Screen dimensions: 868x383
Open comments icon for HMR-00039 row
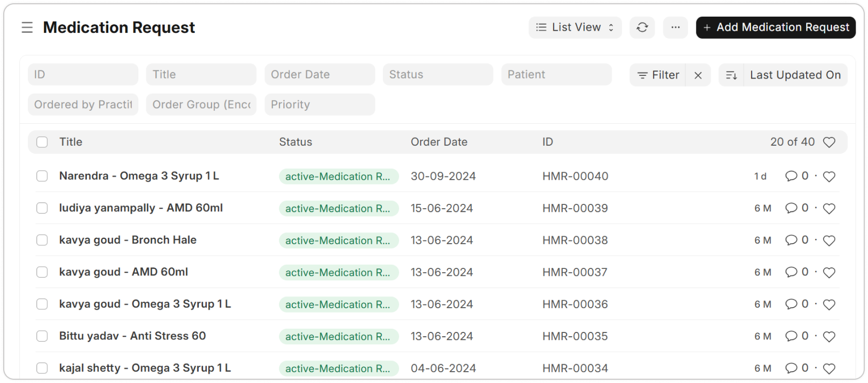(791, 208)
